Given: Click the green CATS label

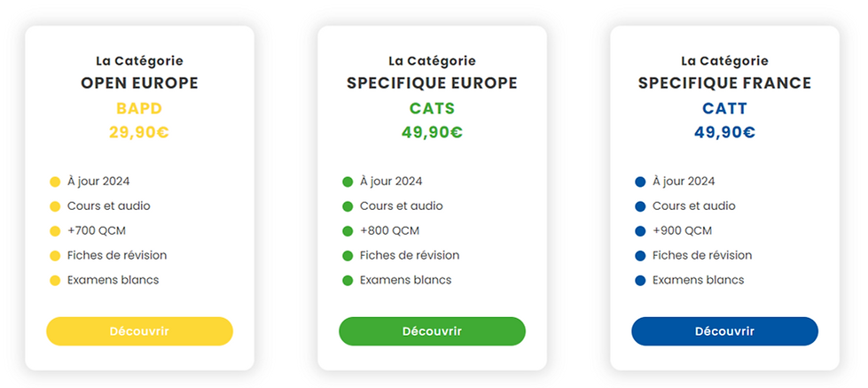Looking at the screenshot, I should coord(433,108).
